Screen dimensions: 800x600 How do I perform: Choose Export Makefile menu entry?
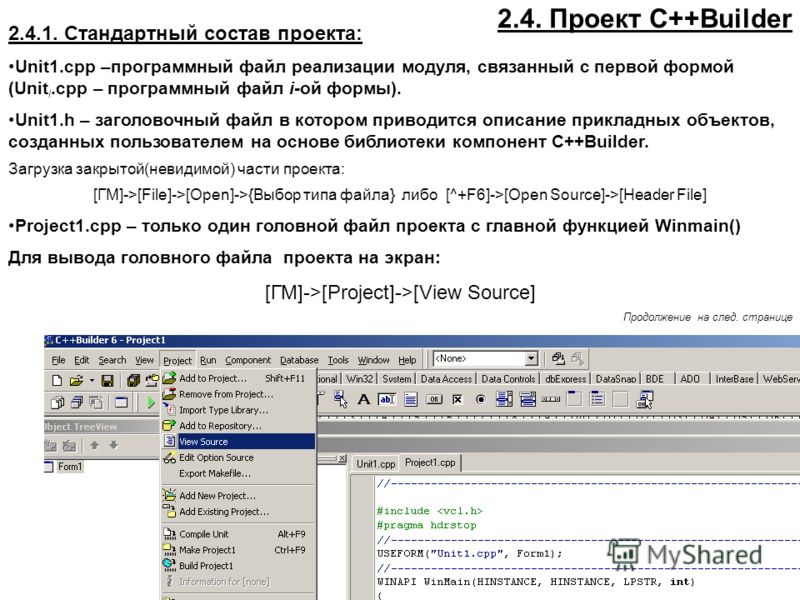(x=238, y=473)
